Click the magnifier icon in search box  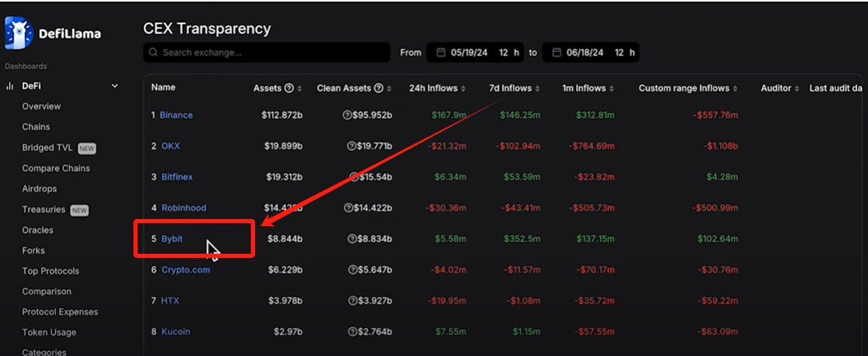point(154,53)
